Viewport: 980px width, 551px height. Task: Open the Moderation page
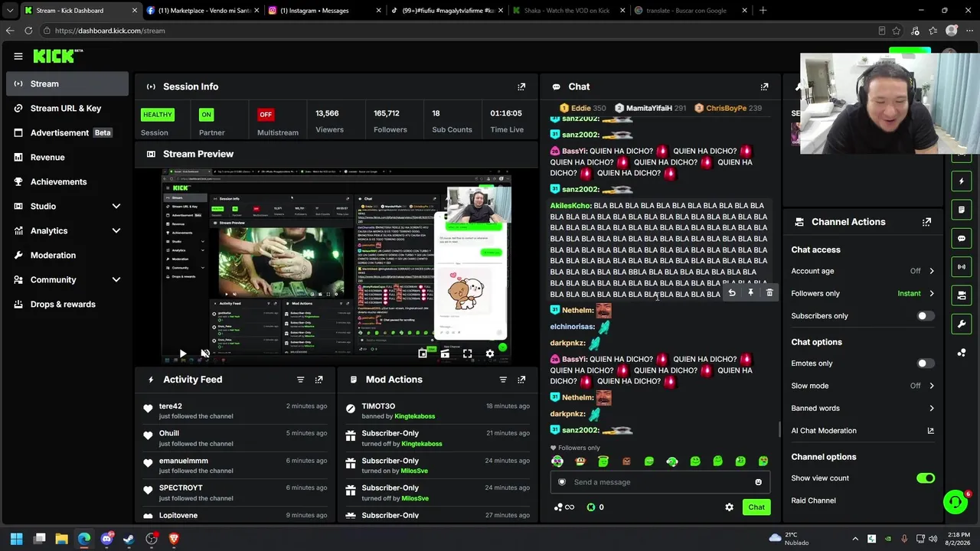[x=67, y=255]
